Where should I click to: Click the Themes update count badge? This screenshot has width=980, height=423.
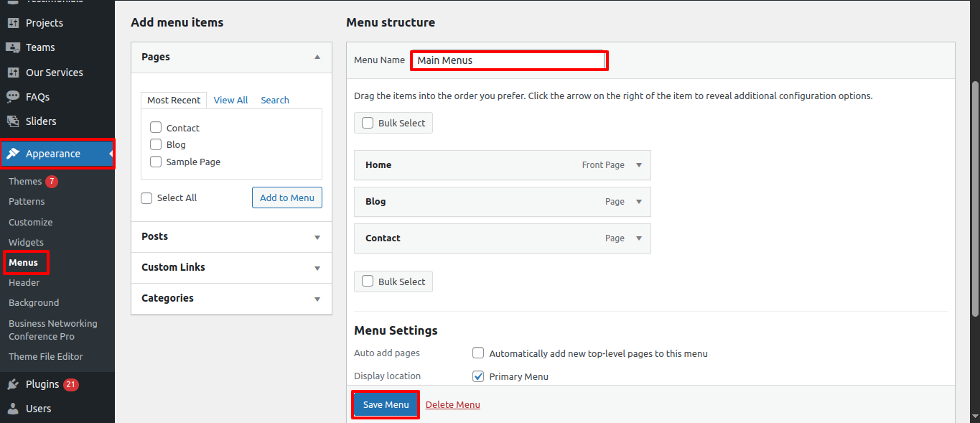52,181
